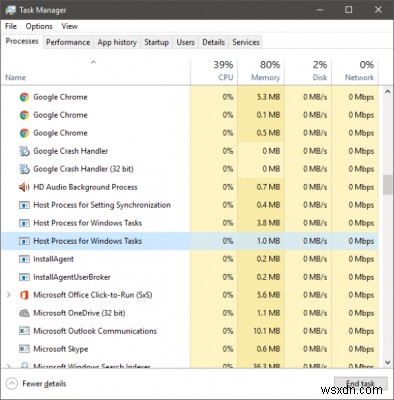394x400 pixels.
Task: Click the Microsoft Outlook Communications icon
Action: point(24,331)
